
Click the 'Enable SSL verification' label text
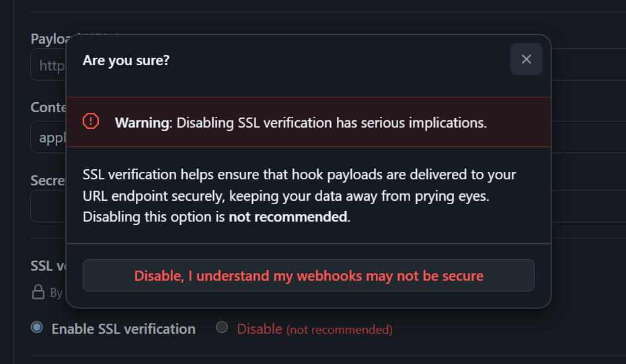[x=123, y=329]
